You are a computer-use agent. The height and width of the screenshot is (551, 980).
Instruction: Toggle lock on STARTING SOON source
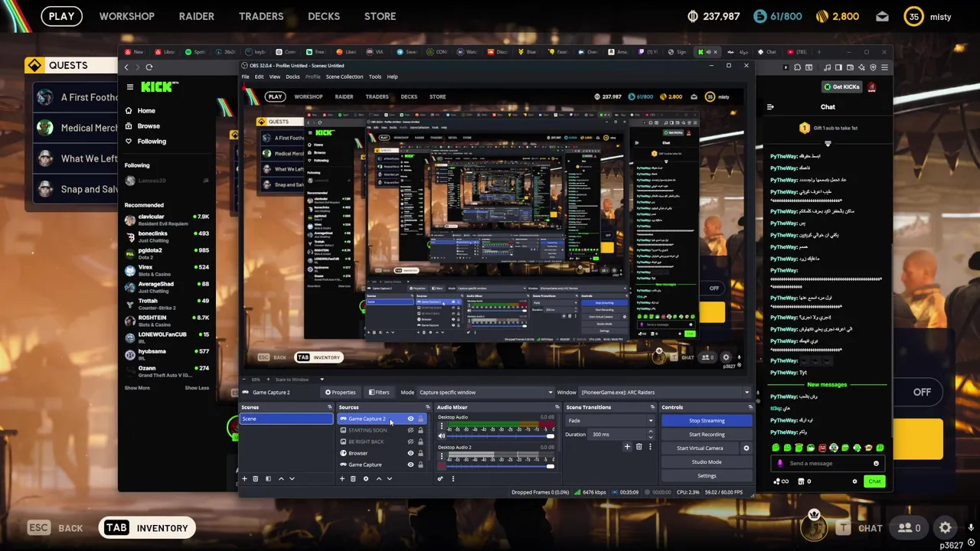[x=420, y=430]
